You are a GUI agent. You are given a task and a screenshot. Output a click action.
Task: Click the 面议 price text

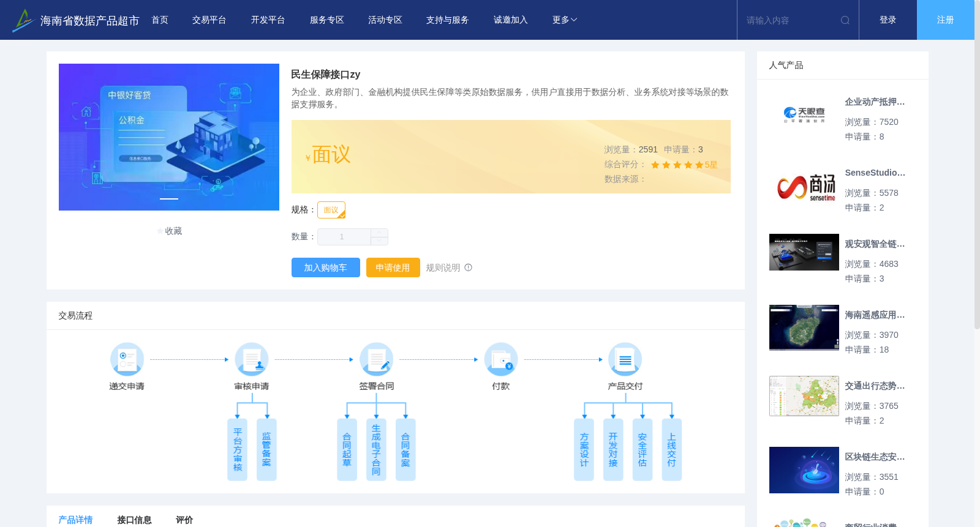[331, 155]
